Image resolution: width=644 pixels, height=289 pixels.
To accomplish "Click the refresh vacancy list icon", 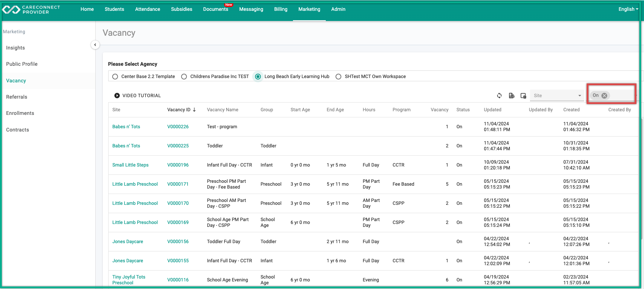I will [x=499, y=96].
